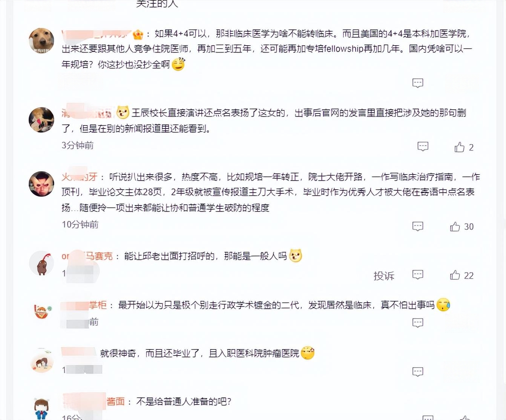
Task: Open the avatar beside the 肿瘤医院 comment
Action: 41,361
